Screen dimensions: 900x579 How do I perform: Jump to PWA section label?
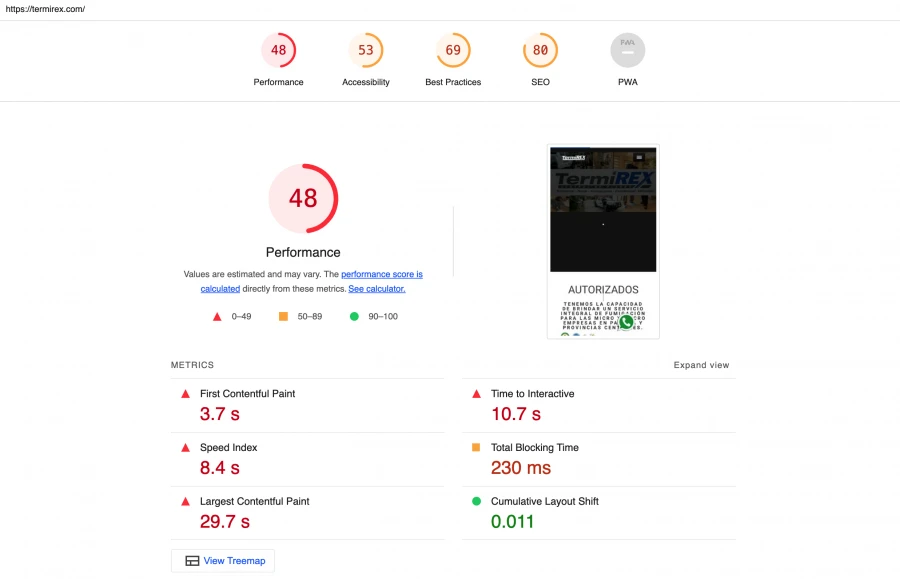(627, 82)
